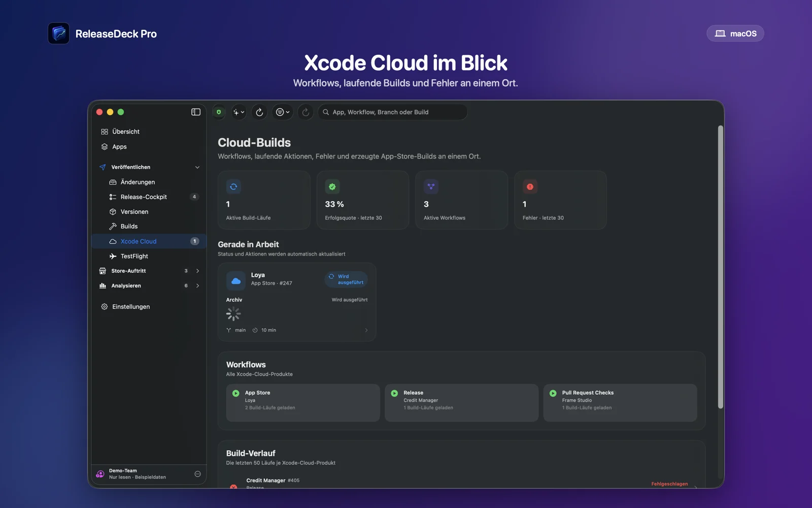Click App Store workflow play icon

(236, 393)
